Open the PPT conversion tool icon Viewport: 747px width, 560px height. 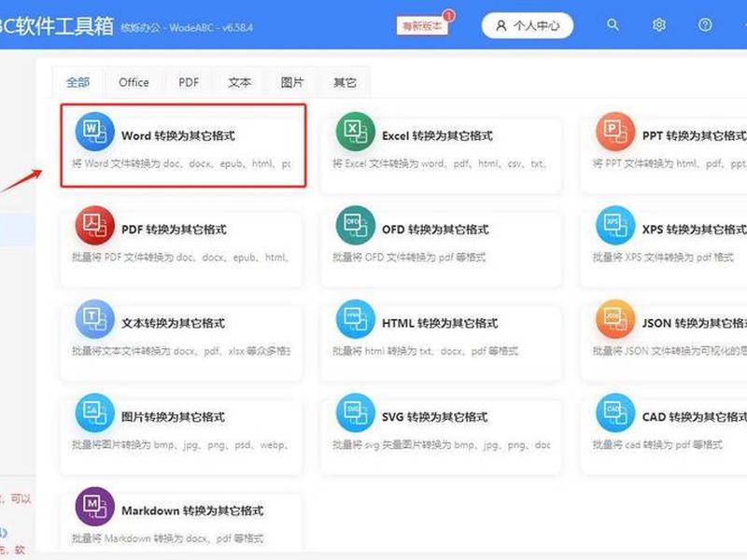click(x=615, y=132)
